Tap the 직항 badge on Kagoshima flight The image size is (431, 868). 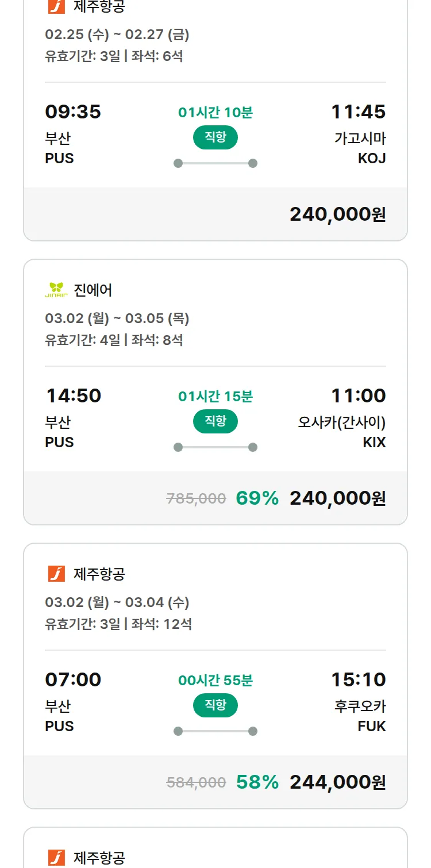tap(215, 137)
